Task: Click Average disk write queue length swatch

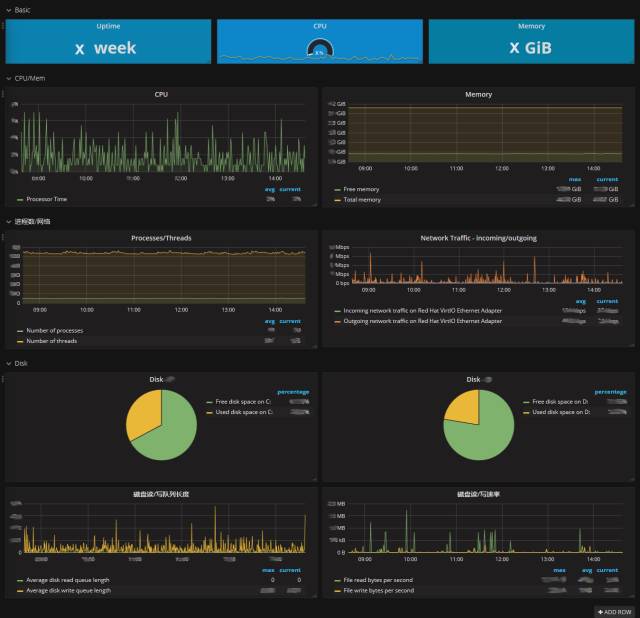Action: (x=20, y=591)
